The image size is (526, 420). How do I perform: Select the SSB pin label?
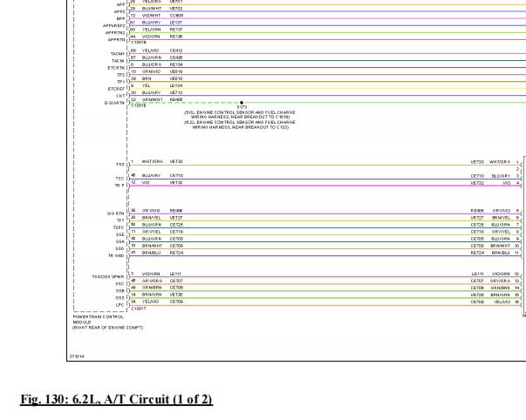coord(120,291)
